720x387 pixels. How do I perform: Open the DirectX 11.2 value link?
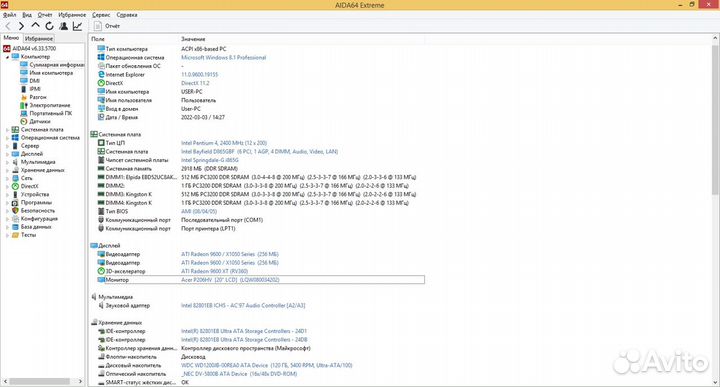click(195, 83)
